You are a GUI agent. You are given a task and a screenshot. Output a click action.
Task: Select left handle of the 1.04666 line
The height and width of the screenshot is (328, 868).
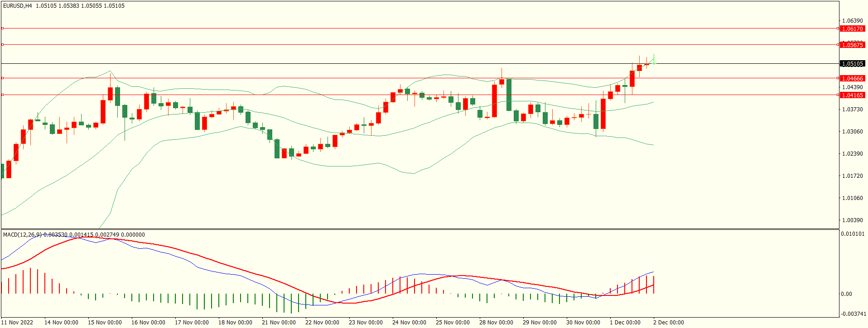pyautogui.click(x=2, y=78)
